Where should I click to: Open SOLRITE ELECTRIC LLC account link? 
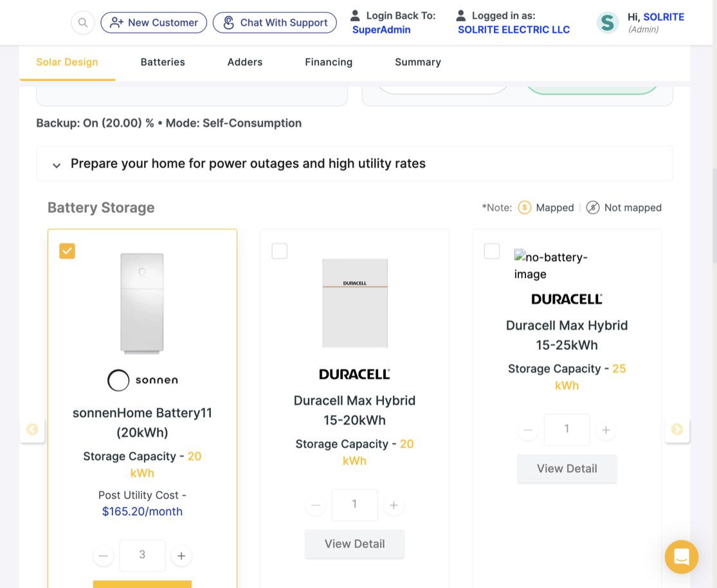[x=514, y=30]
